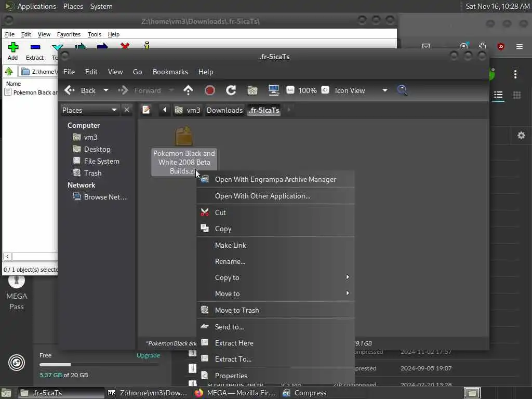
Task: Click the Computer icon in toolbar
Action: pyautogui.click(x=273, y=90)
